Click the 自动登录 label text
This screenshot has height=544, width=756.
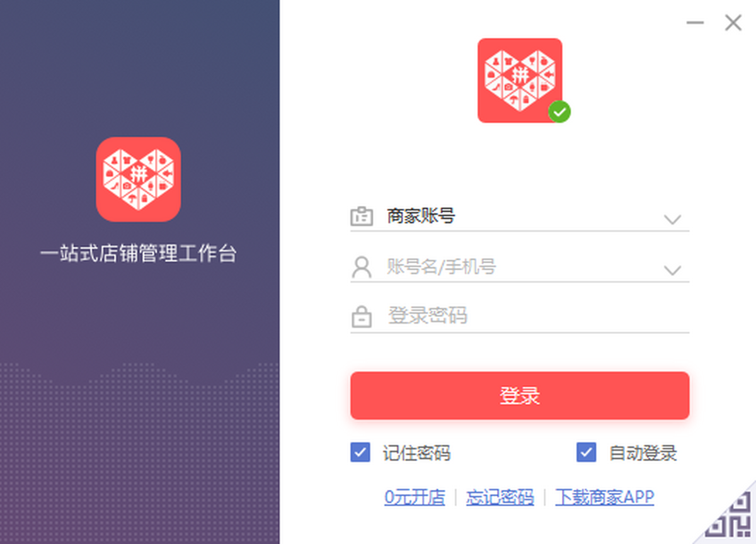pyautogui.click(x=643, y=453)
